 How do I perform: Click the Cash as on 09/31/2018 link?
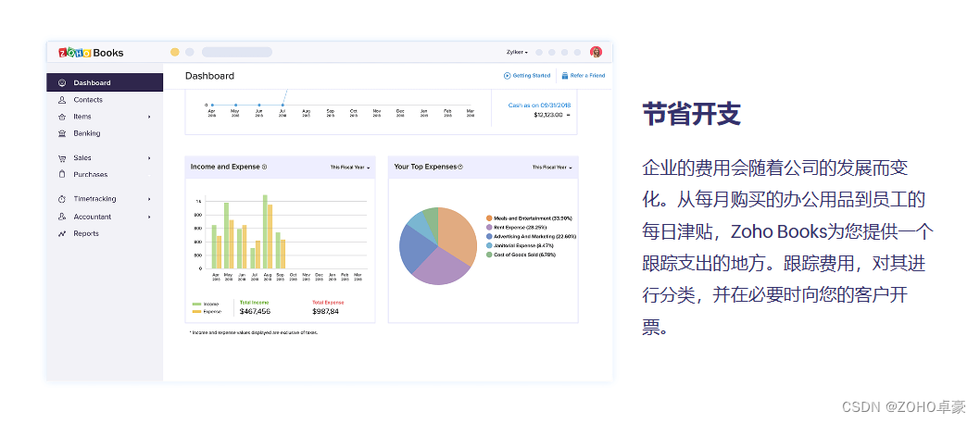pos(539,105)
